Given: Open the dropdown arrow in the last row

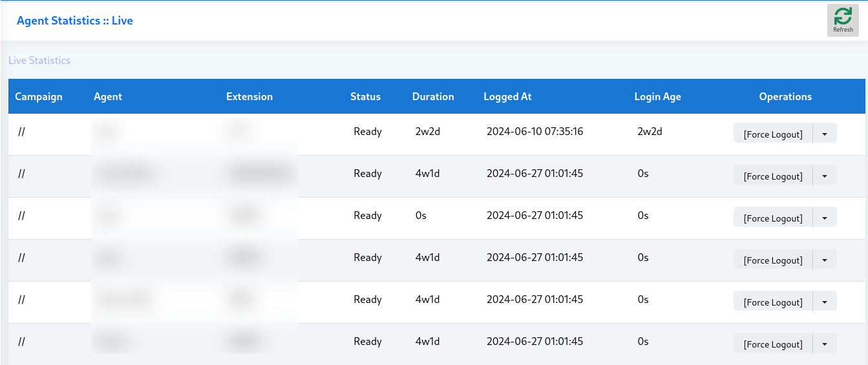Looking at the screenshot, I should [x=825, y=344].
